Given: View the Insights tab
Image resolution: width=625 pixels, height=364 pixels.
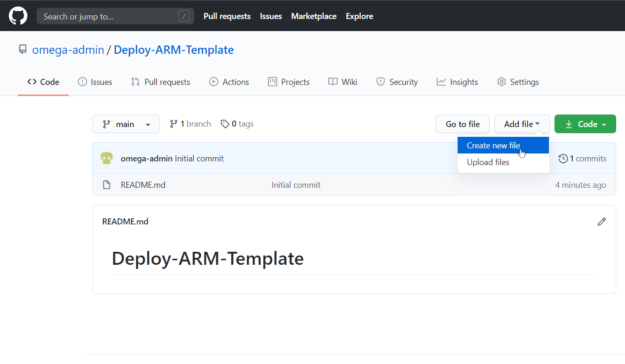Looking at the screenshot, I should click(457, 82).
